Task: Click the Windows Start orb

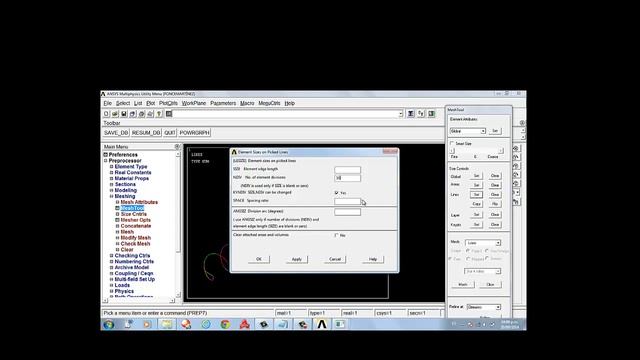Action: click(x=109, y=324)
